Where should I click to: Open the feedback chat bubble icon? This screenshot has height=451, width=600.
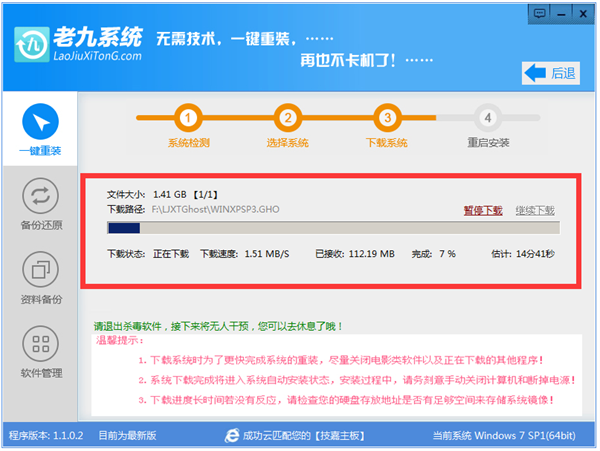pos(540,12)
